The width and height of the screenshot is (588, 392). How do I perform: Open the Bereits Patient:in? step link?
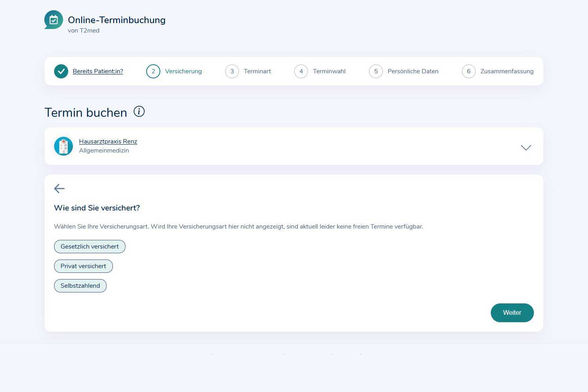tap(98, 71)
